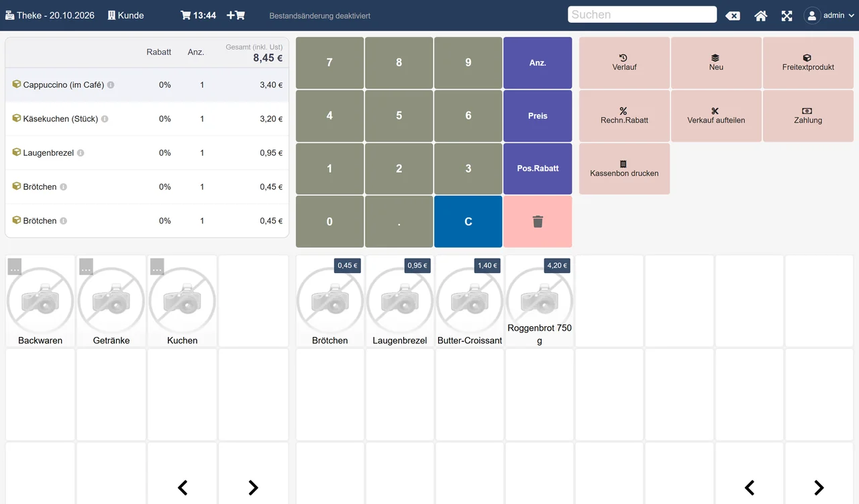Add Roggenbrot 750 g product tile
The height and width of the screenshot is (504, 859).
tap(540, 301)
